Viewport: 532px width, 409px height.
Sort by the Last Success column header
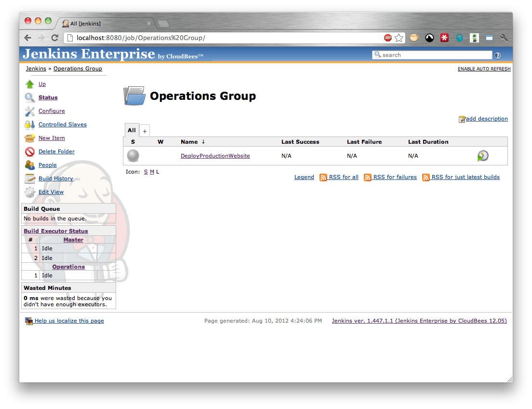(x=300, y=142)
